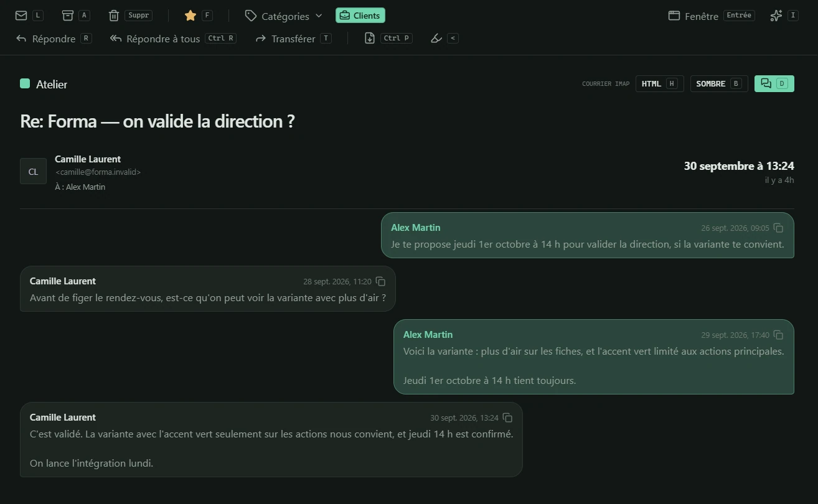Toggle the SOMBRE dark theme button

(719, 84)
